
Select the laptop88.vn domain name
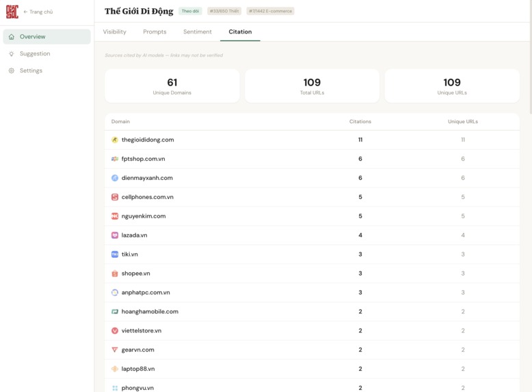tap(138, 369)
